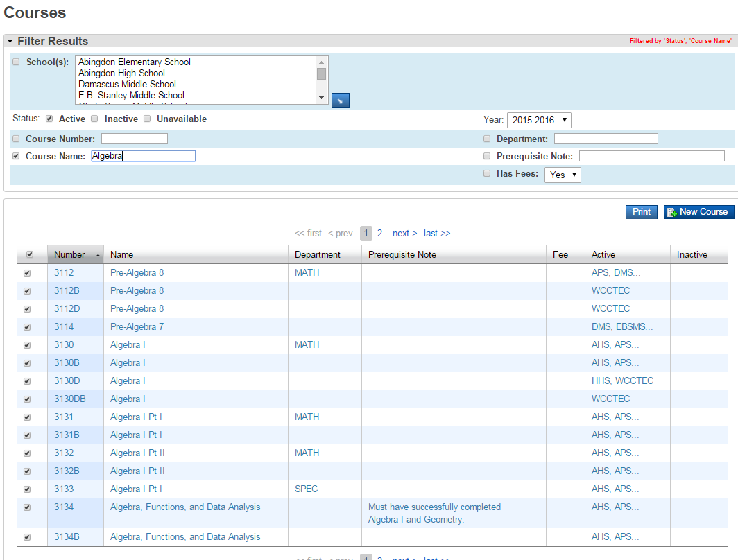738x560 pixels.
Task: Uncheck the row checkbox for course 3134B
Action: [x=27, y=537]
